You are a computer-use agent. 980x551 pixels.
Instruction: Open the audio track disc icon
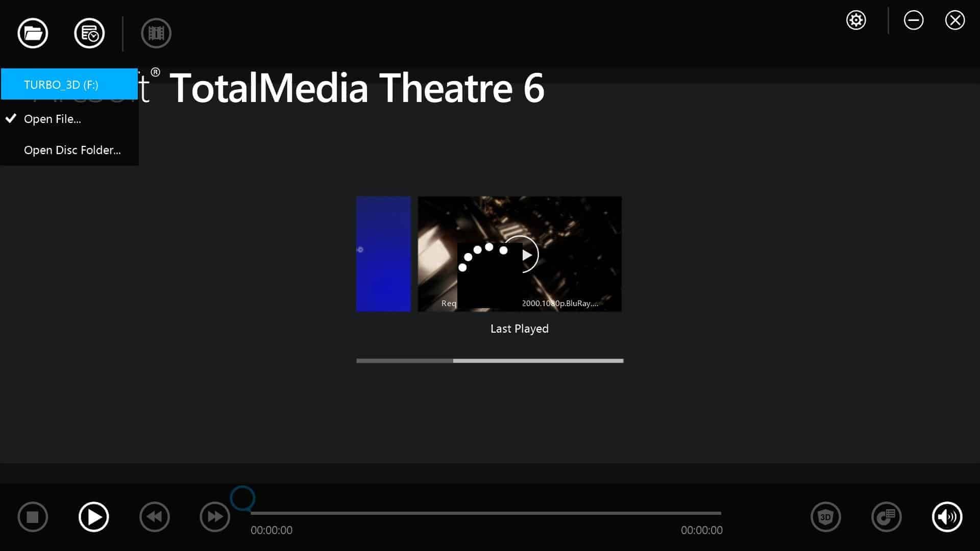point(887,517)
